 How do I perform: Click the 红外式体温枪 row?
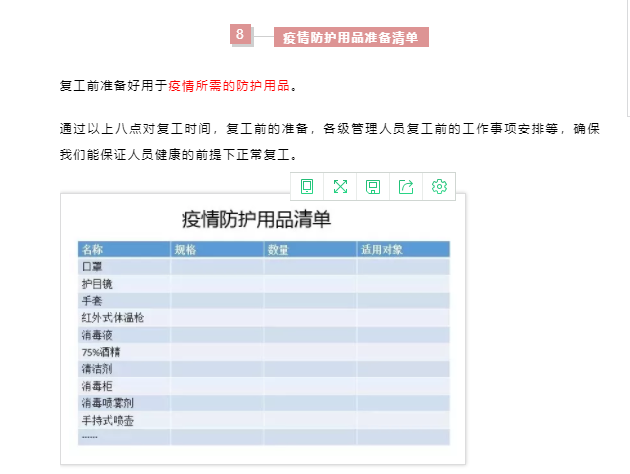pos(264,318)
